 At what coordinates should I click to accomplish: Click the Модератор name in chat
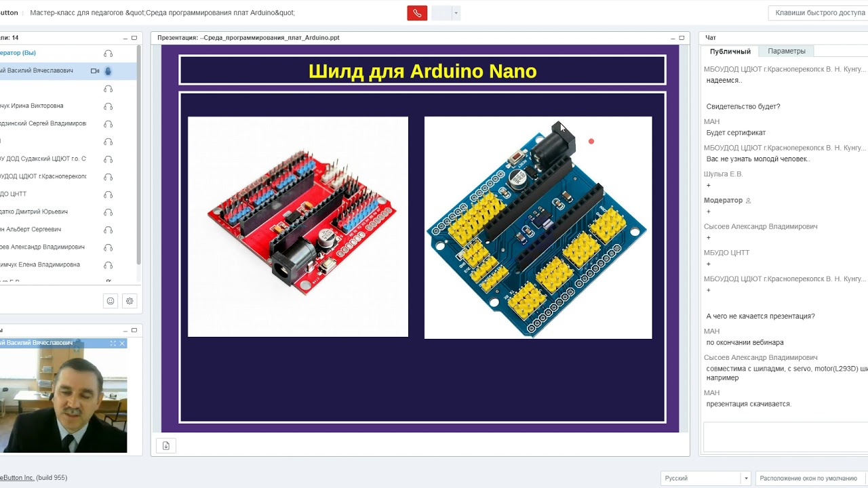[723, 201]
